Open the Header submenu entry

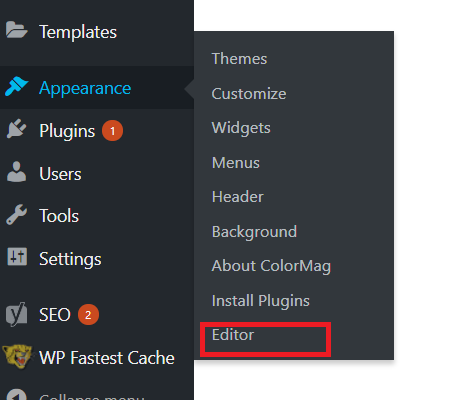click(x=238, y=197)
